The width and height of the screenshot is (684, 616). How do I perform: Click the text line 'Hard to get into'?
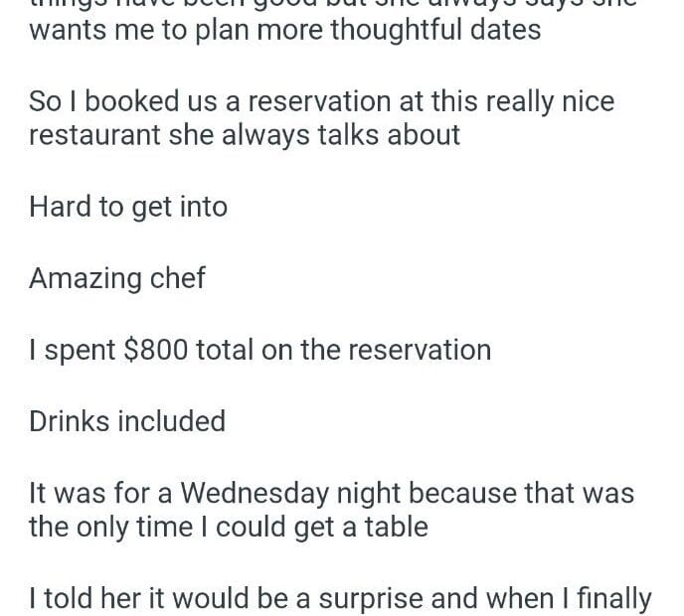(128, 207)
